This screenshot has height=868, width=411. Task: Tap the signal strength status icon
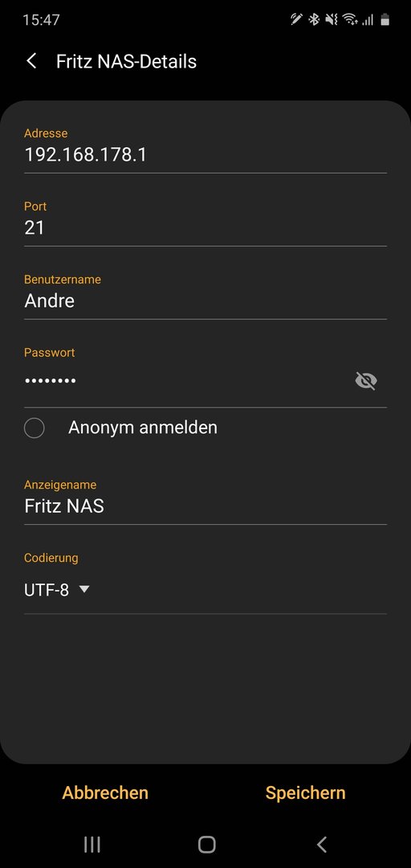(368, 20)
